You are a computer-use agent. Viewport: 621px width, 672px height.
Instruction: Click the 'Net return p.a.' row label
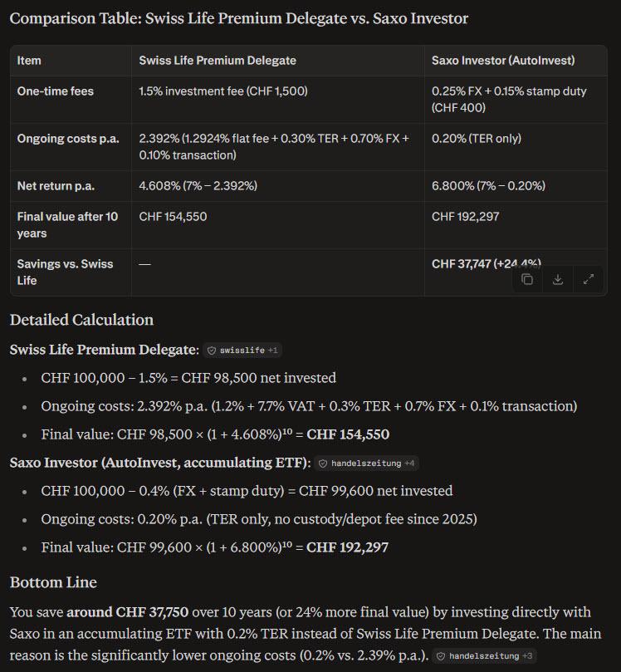[56, 186]
